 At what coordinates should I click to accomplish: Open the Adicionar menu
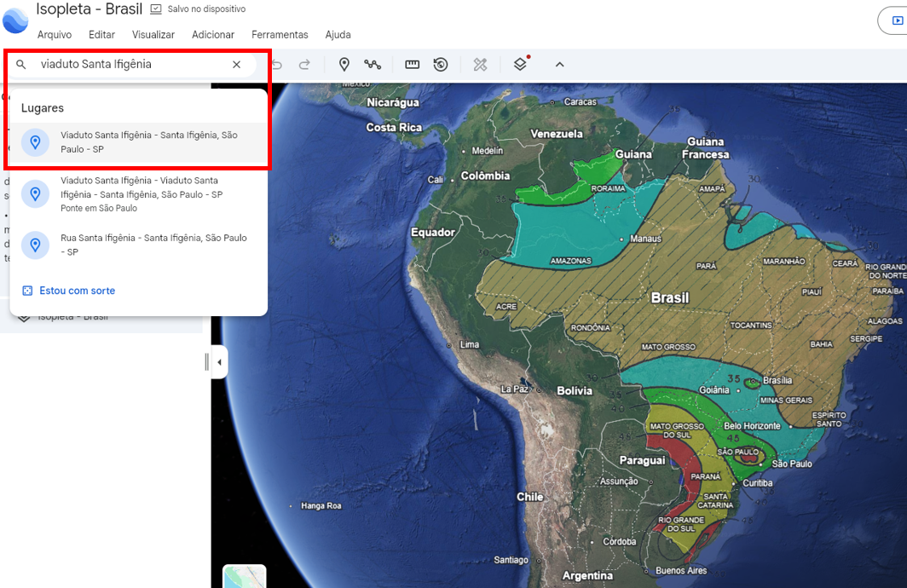point(213,35)
